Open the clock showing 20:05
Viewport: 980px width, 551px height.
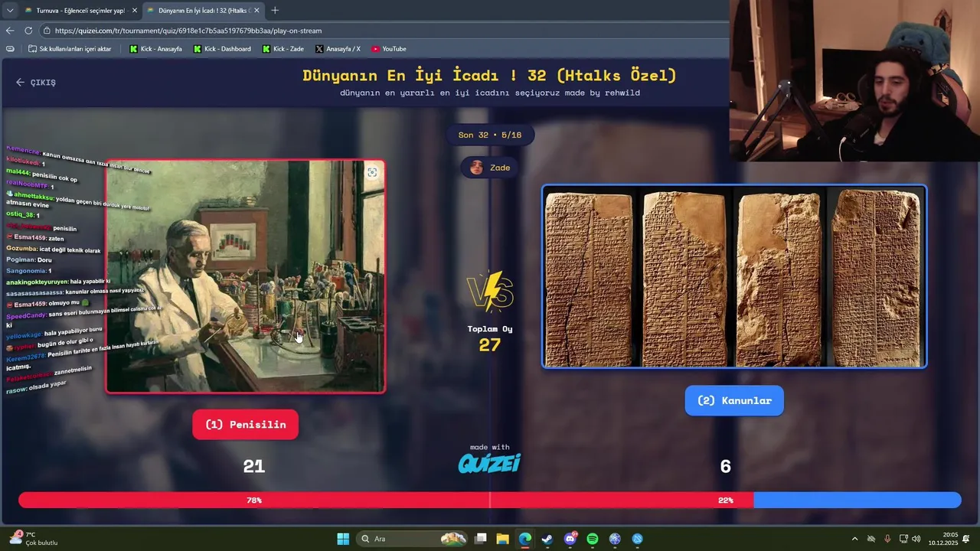pyautogui.click(x=943, y=539)
